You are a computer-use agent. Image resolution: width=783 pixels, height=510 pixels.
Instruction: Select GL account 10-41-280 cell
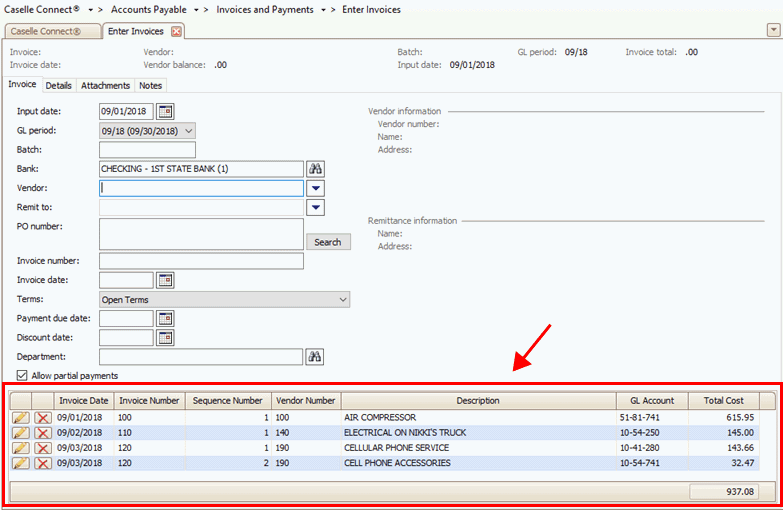tap(652, 448)
